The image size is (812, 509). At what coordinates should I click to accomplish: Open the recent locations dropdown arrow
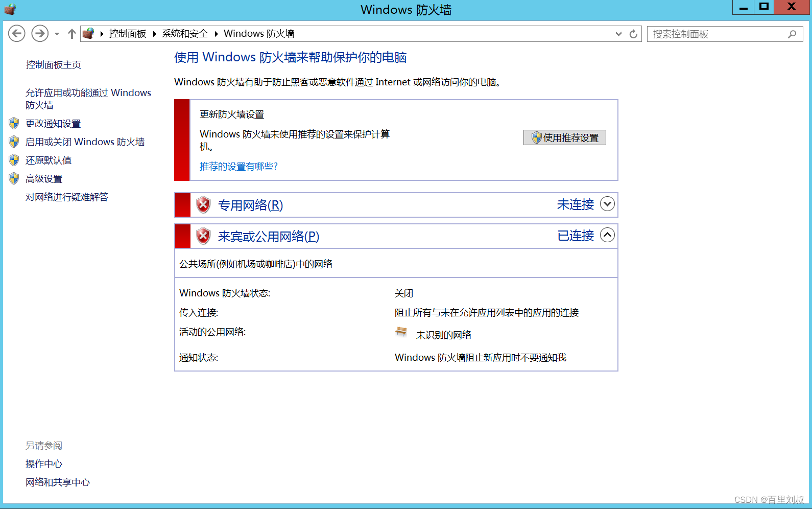tap(57, 34)
